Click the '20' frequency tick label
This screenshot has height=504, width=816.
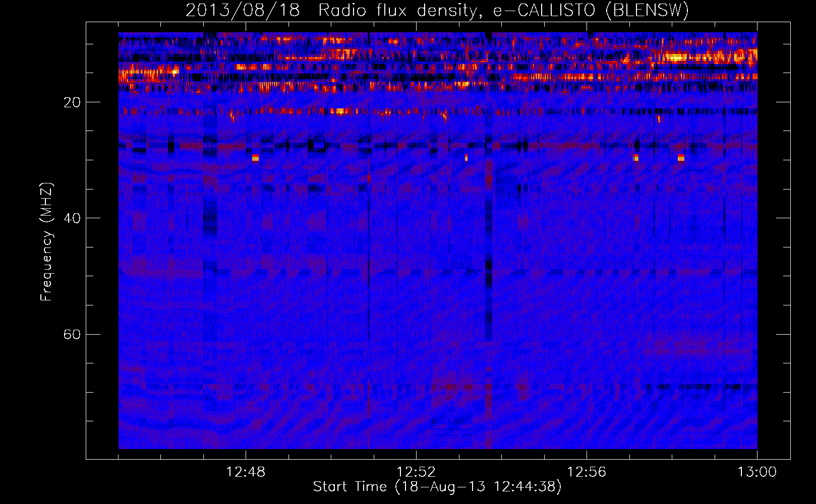click(x=72, y=102)
